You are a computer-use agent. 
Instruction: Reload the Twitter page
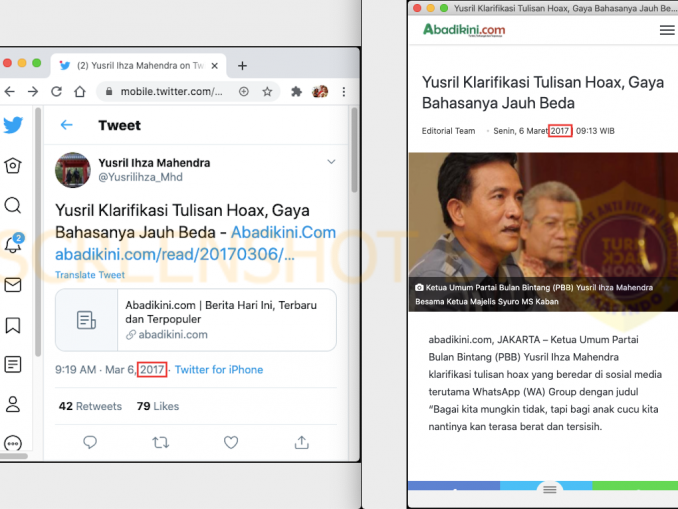point(56,91)
